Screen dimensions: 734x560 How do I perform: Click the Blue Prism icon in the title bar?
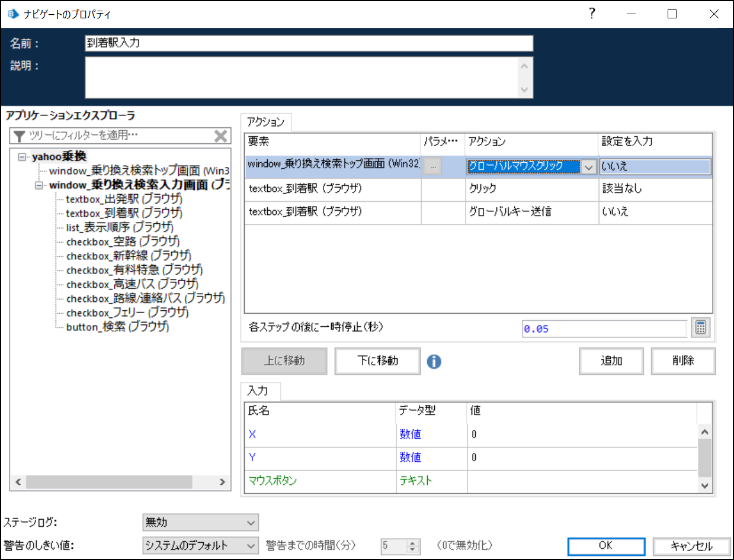(12, 13)
